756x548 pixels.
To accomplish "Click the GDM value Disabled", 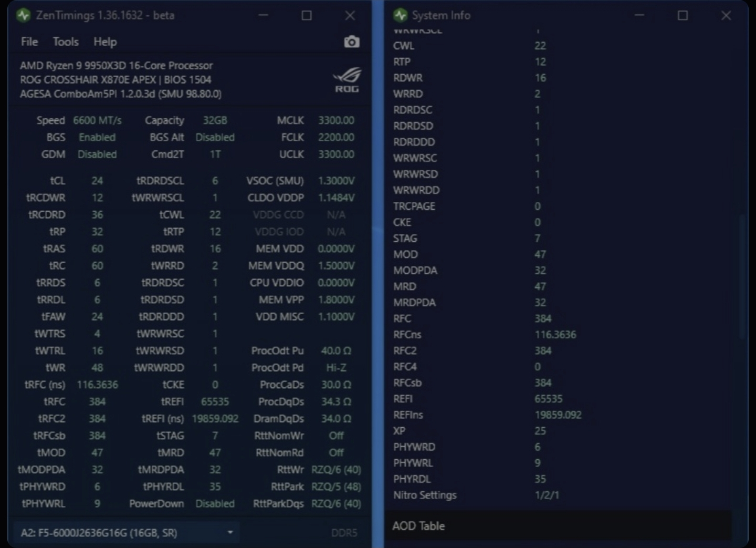I will click(97, 154).
